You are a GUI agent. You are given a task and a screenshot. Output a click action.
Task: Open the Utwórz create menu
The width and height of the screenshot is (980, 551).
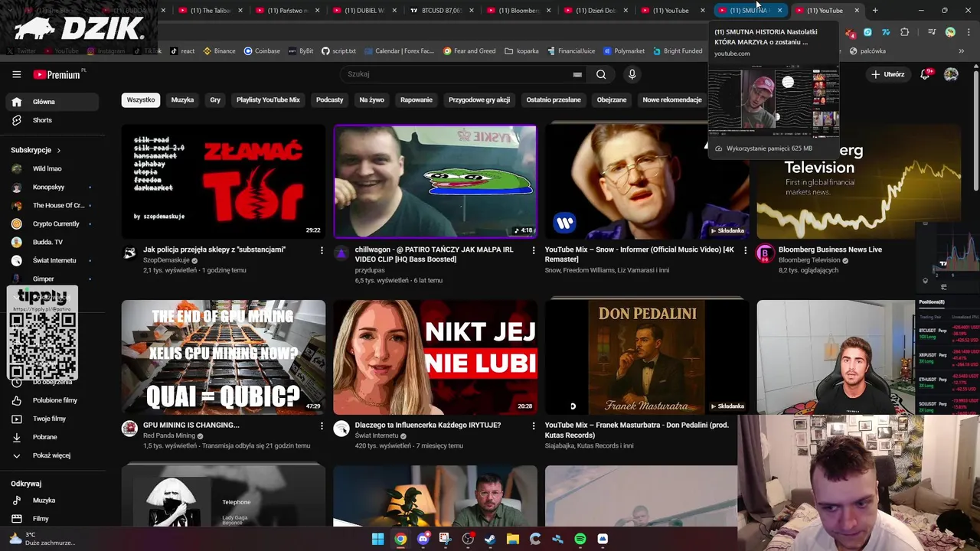click(888, 74)
